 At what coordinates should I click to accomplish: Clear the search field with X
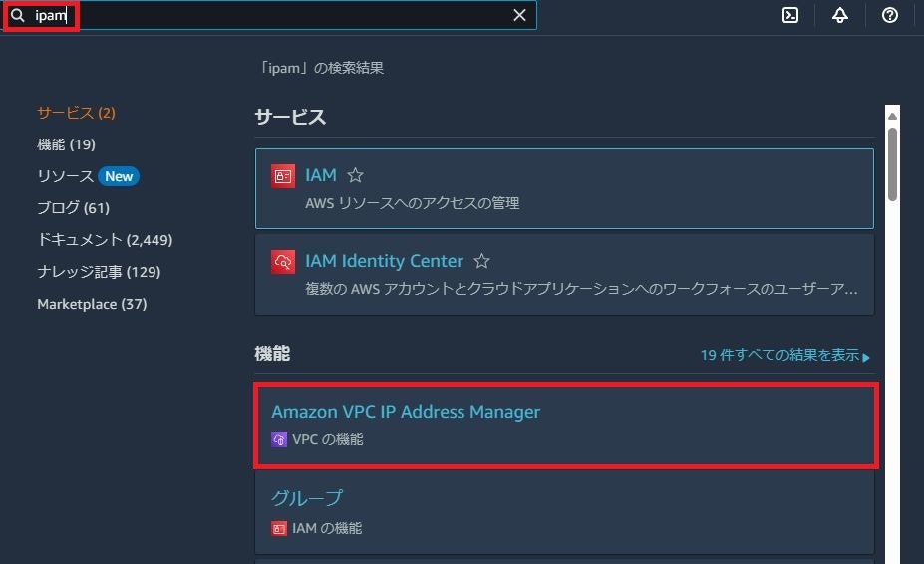point(519,15)
